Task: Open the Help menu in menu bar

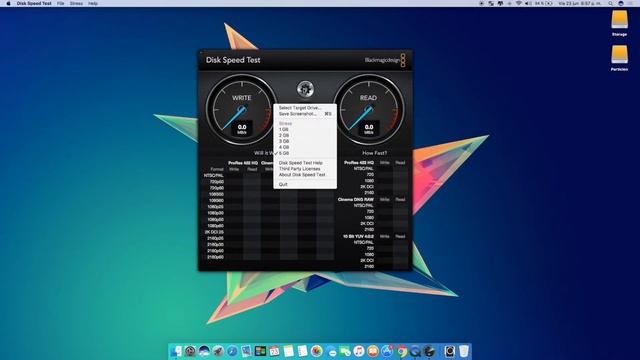Action: pyautogui.click(x=93, y=3)
